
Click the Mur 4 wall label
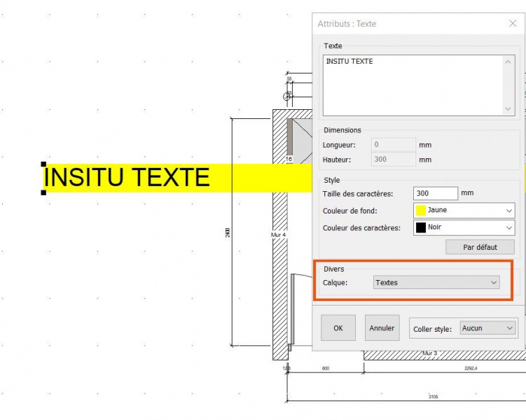pos(279,234)
